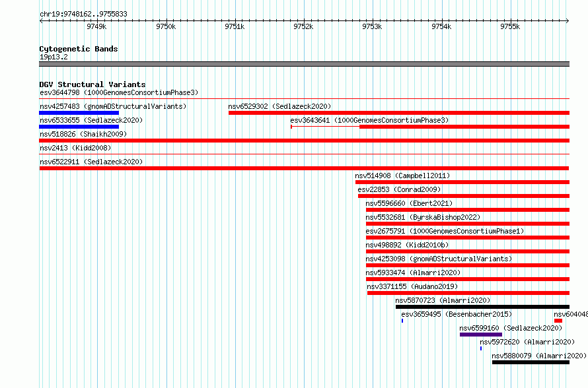Open nsv5880079 (Almarri2020) label
This screenshot has height=388, width=588.
(539, 356)
